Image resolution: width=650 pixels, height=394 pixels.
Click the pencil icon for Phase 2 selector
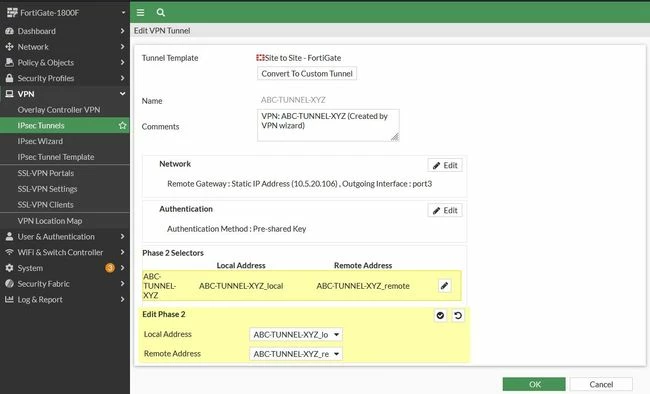point(444,286)
